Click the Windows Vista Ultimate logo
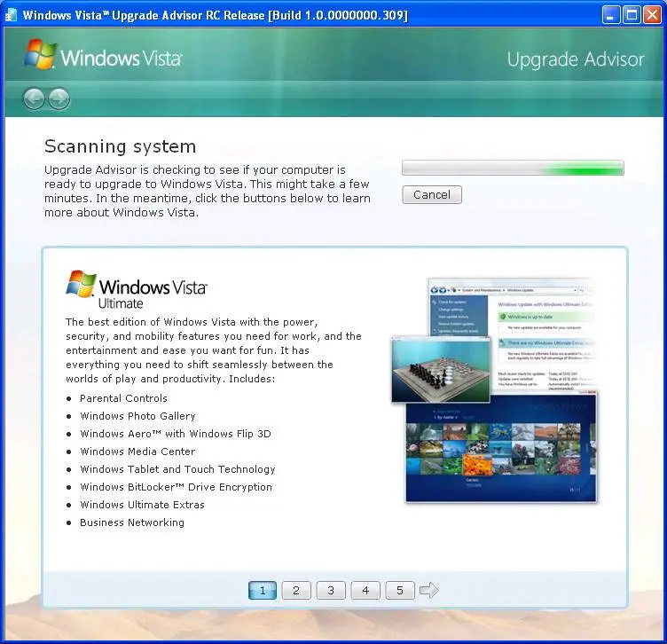Image resolution: width=667 pixels, height=644 pixels. coord(136,289)
